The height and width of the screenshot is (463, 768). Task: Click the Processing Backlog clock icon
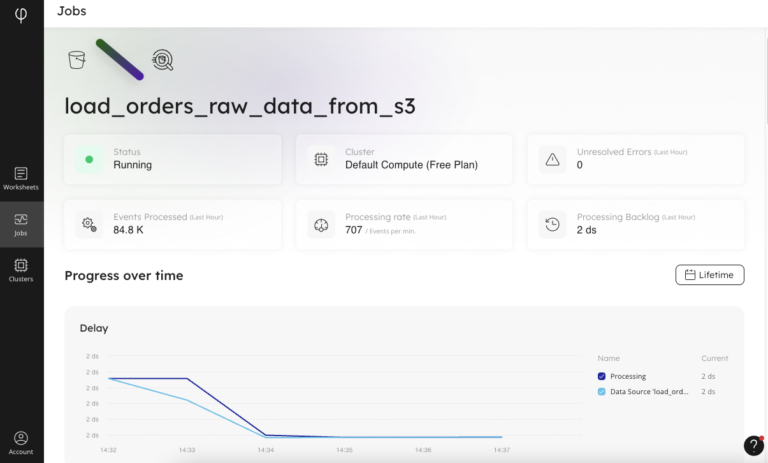point(552,225)
